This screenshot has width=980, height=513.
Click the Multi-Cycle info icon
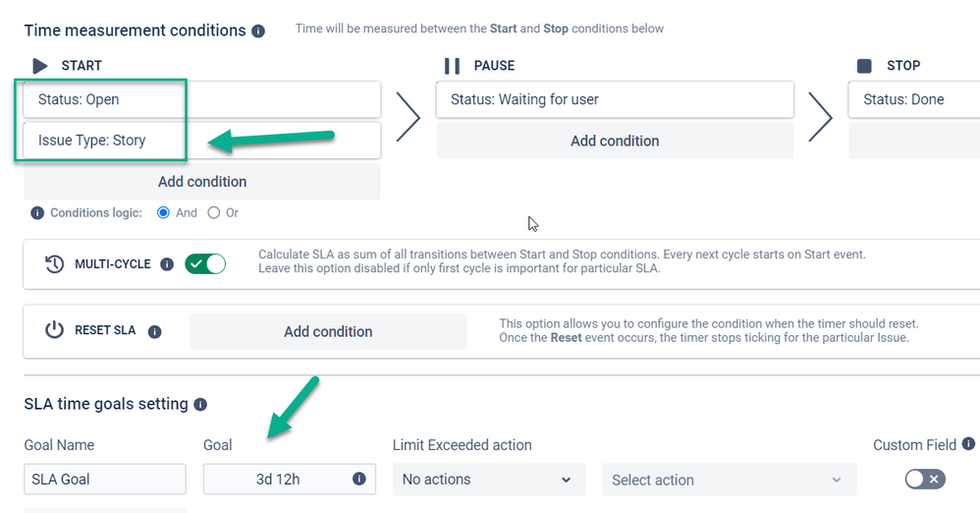167,264
